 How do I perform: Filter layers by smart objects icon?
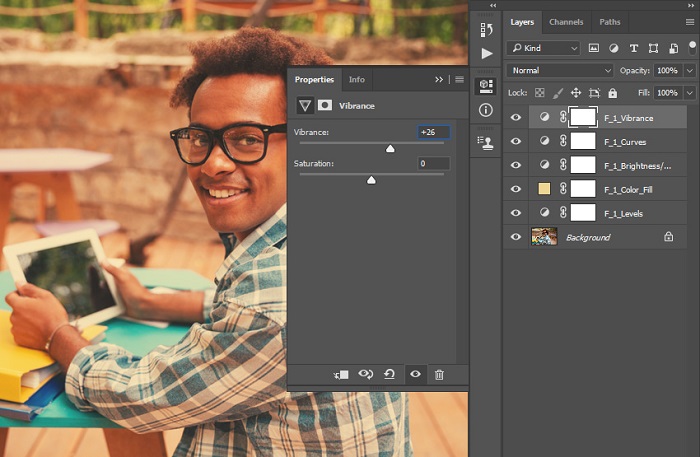coord(673,48)
